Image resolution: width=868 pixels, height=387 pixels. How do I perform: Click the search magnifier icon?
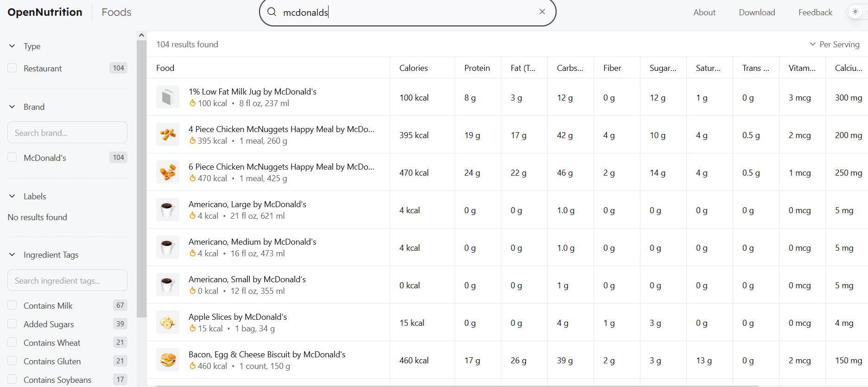pyautogui.click(x=272, y=12)
